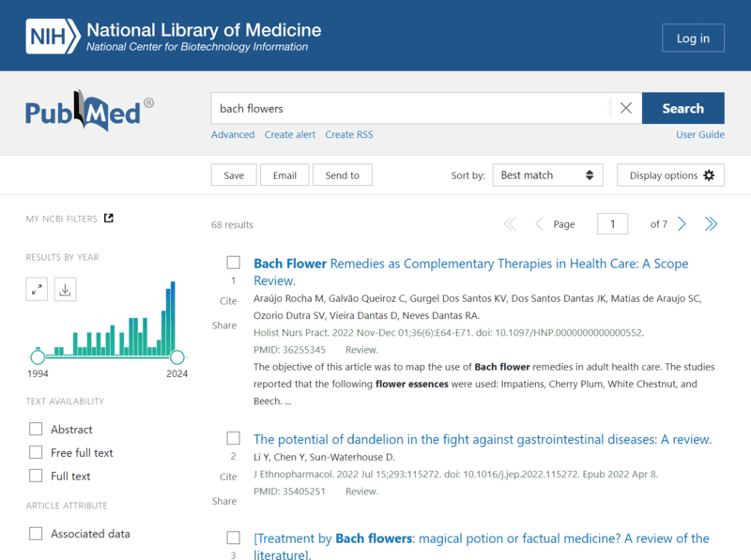
Task: Expand the results by year chart
Action: 37,290
